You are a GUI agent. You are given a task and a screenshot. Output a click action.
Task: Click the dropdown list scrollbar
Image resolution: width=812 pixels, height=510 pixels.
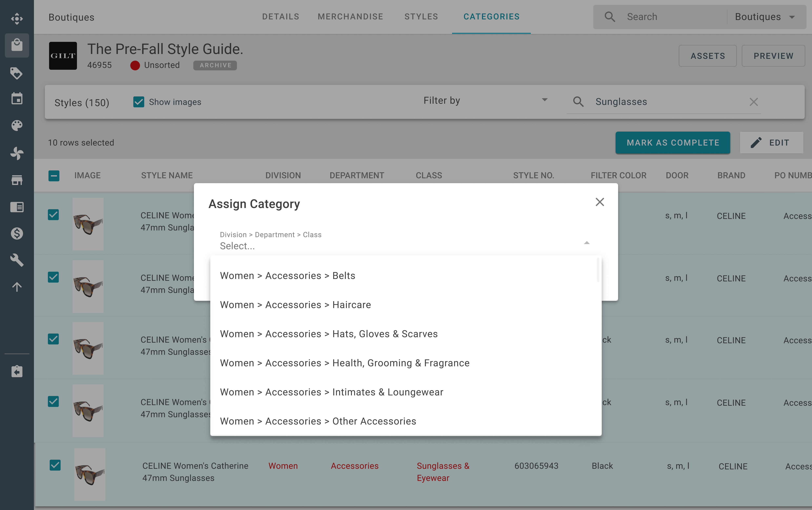click(x=598, y=270)
